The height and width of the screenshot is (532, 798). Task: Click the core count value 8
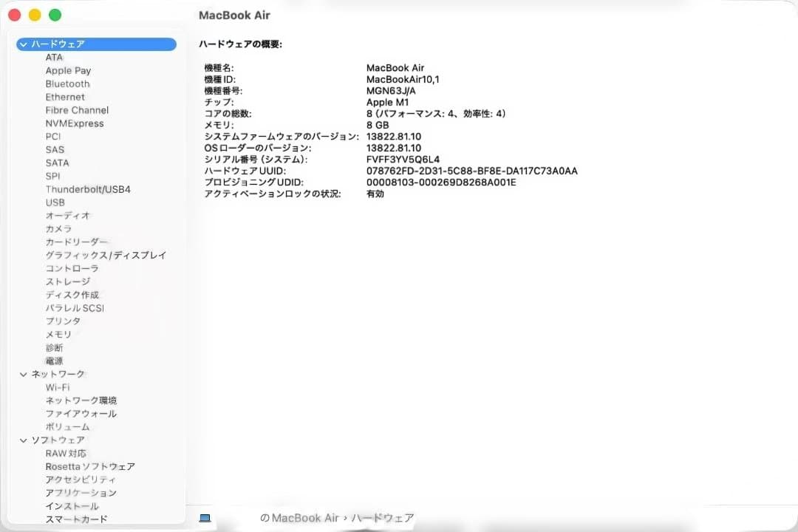coord(436,114)
